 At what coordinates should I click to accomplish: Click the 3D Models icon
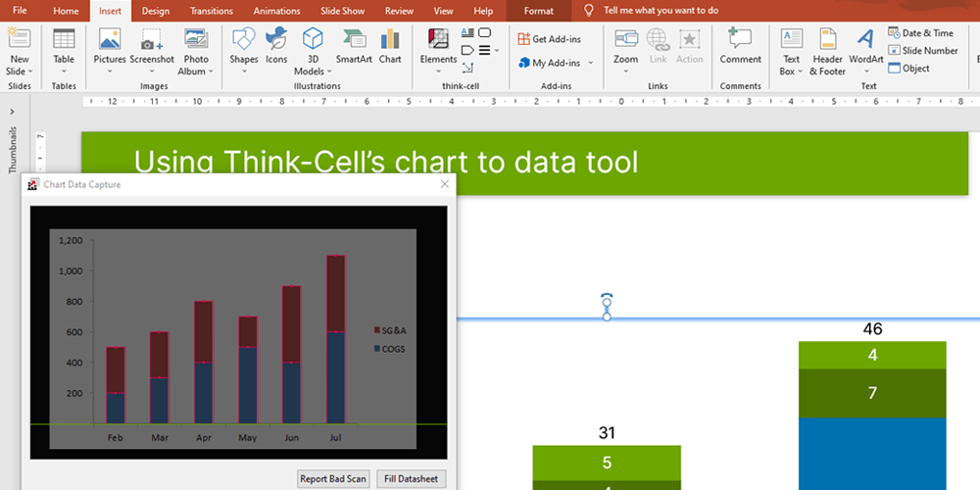313,38
